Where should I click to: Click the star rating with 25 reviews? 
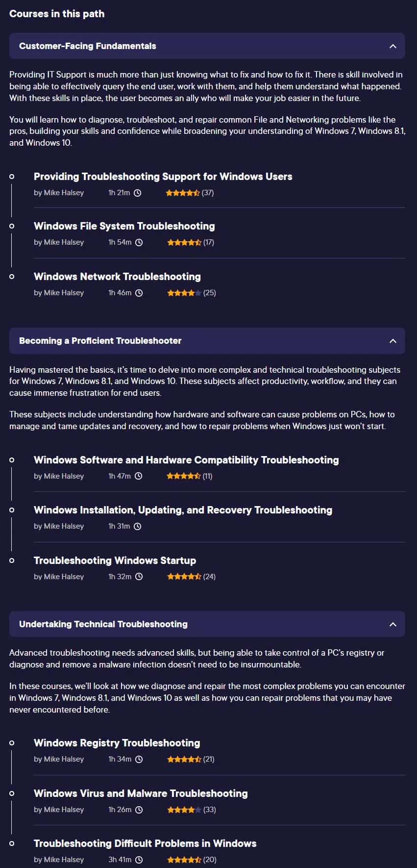click(x=192, y=293)
